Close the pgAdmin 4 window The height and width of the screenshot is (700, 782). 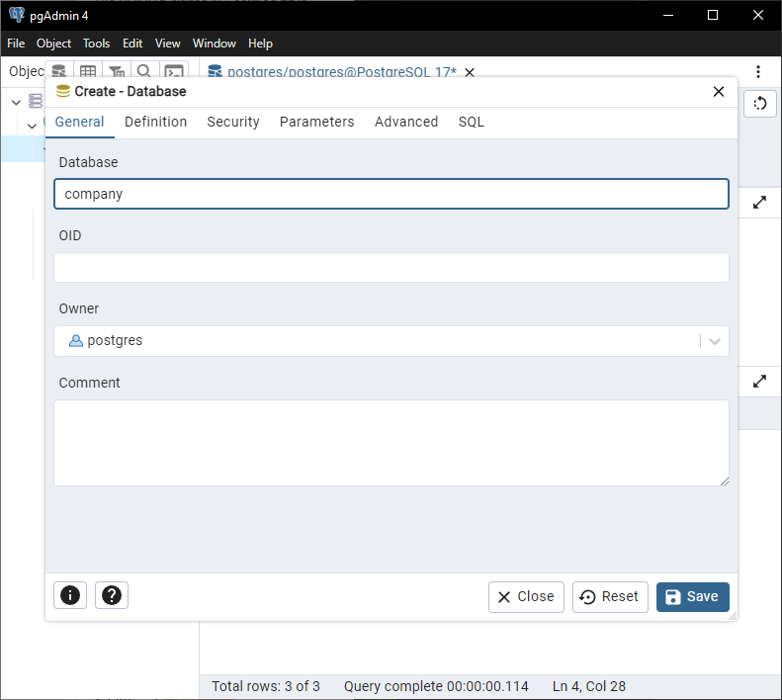(757, 15)
